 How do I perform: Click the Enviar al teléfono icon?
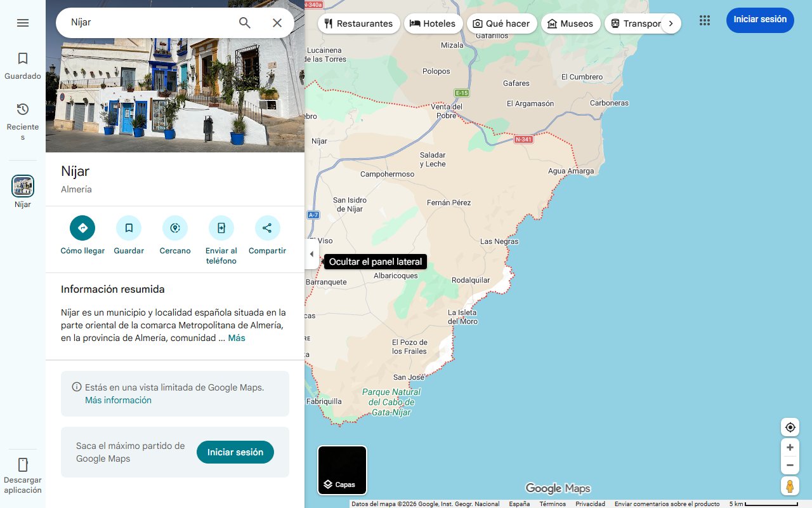[221, 227]
